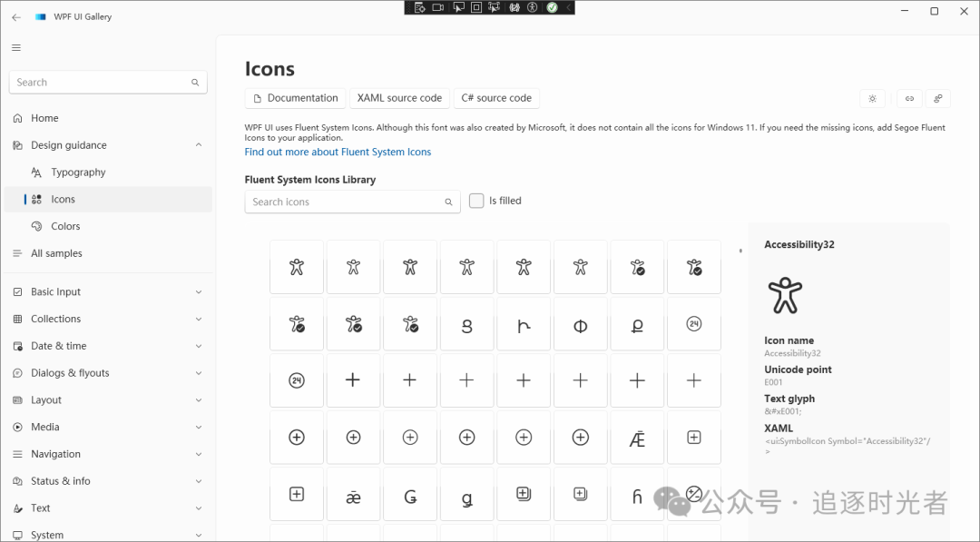Toggle layout adorners square icon in debug toolbar
Viewport: 980px width, 542px height.
tap(476, 7)
